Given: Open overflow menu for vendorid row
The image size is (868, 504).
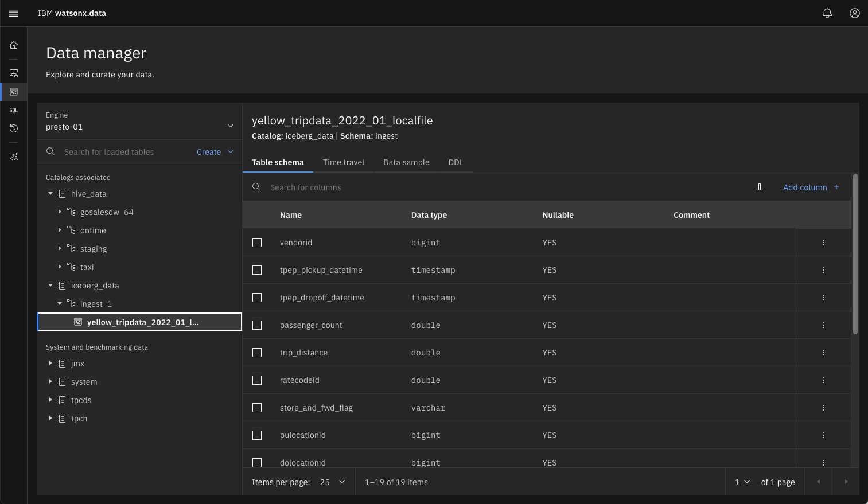Looking at the screenshot, I should point(823,243).
